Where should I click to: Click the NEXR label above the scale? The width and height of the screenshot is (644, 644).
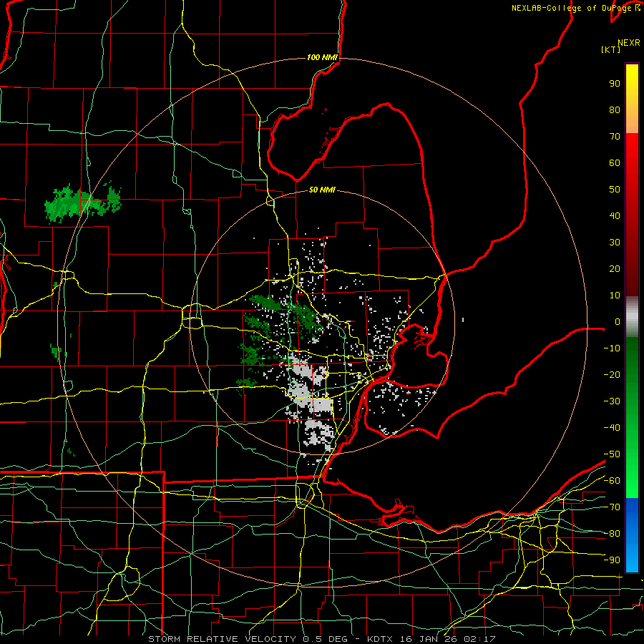629,43
